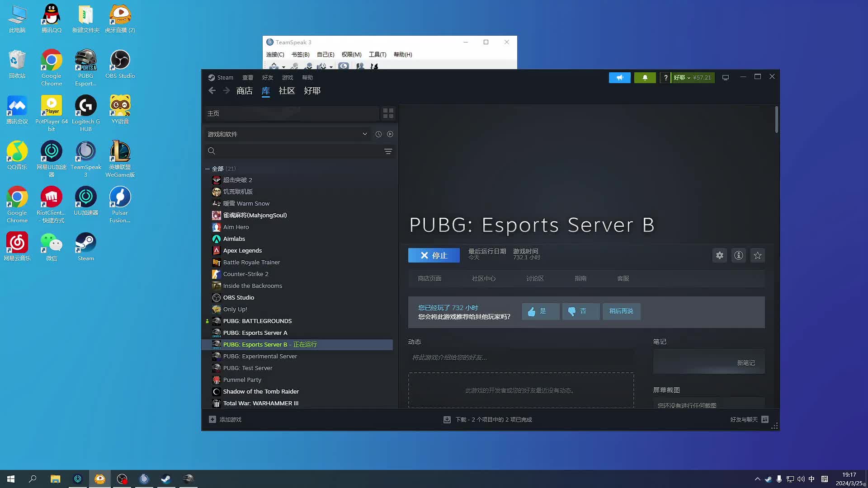This screenshot has width=868, height=488.
Task: Open the Steam notifications bell
Action: [645, 77]
